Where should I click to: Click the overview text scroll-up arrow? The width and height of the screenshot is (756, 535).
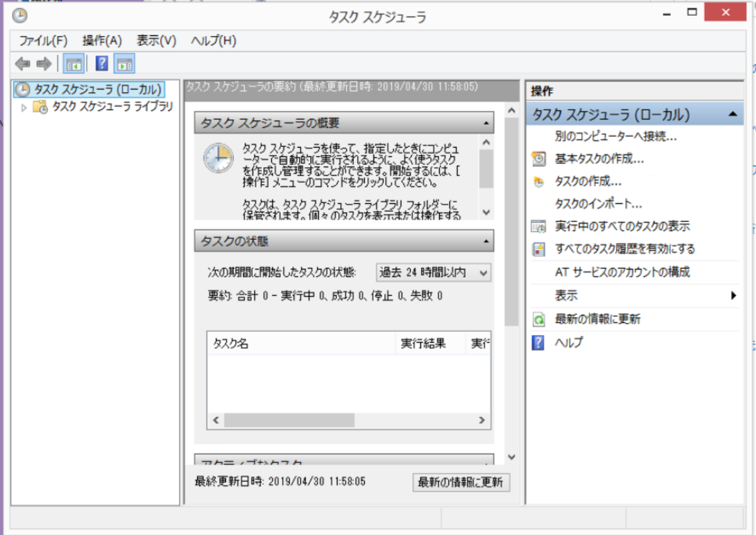coord(486,143)
